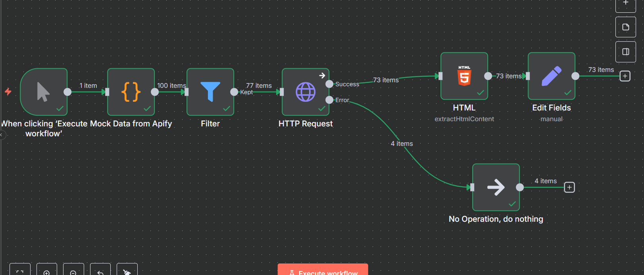Click the trigger node output connector

click(x=67, y=92)
